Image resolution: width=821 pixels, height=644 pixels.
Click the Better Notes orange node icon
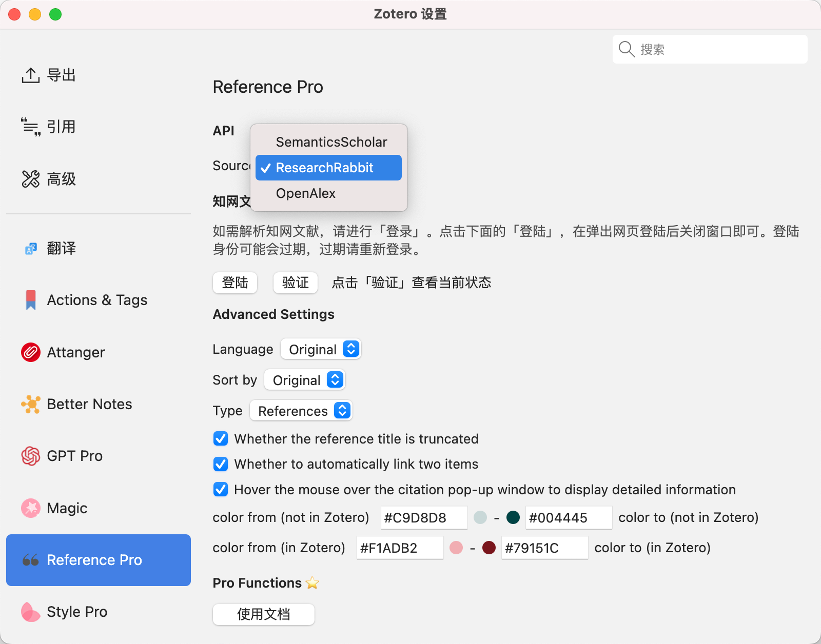click(31, 404)
